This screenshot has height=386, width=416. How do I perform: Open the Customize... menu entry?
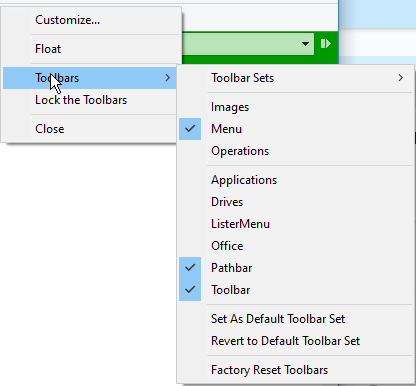click(x=91, y=20)
